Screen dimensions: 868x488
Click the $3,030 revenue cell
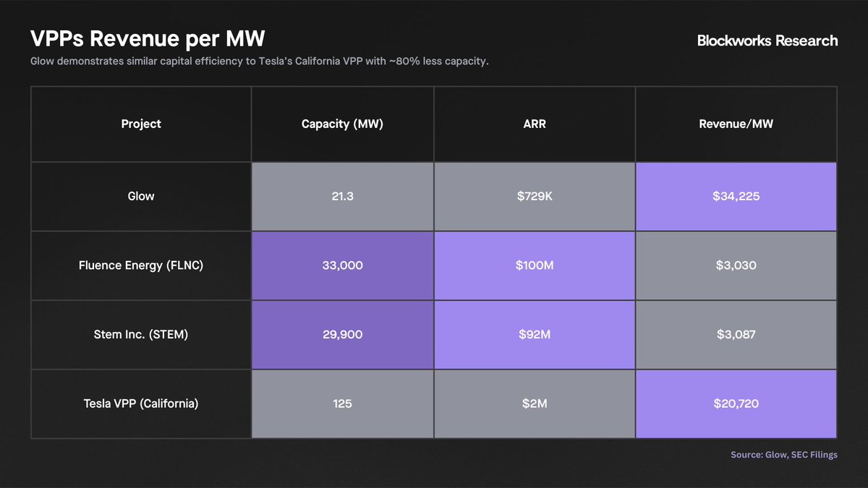[736, 265]
